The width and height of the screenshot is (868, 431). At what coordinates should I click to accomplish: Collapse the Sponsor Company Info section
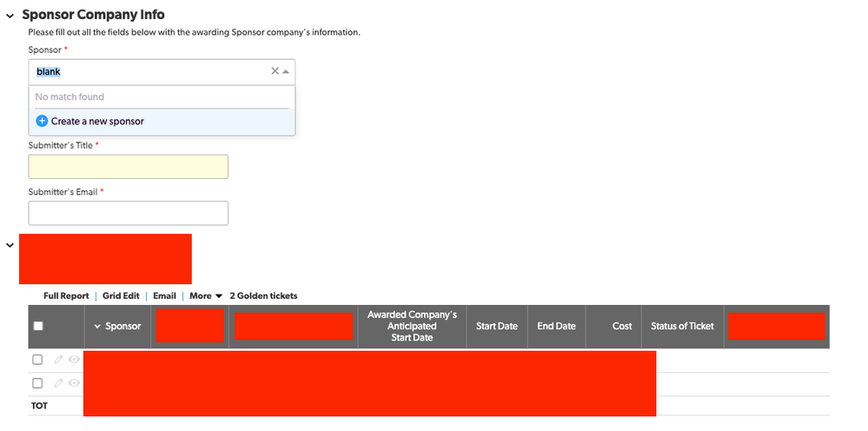[10, 16]
